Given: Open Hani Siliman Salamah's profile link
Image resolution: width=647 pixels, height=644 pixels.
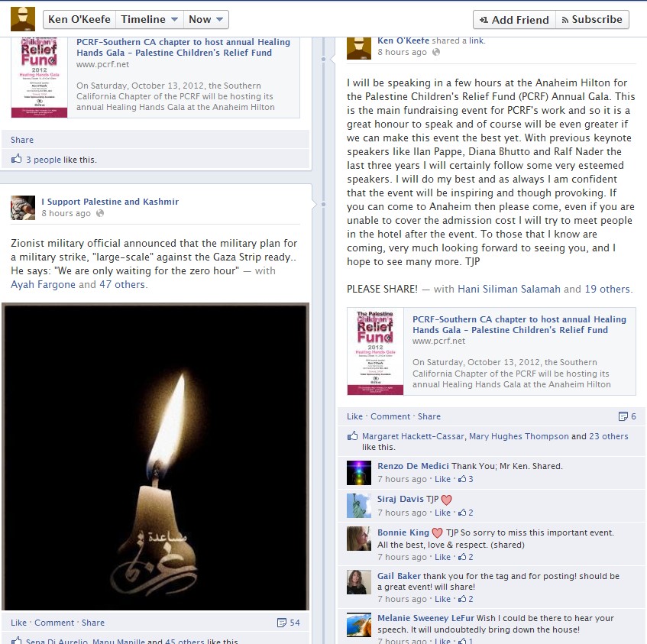Looking at the screenshot, I should tap(509, 289).
